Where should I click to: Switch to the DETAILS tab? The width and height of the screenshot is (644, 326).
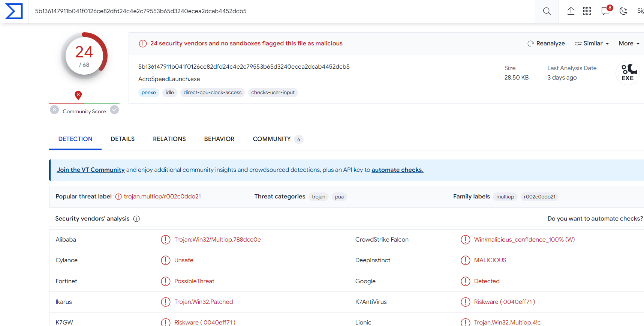point(123,139)
